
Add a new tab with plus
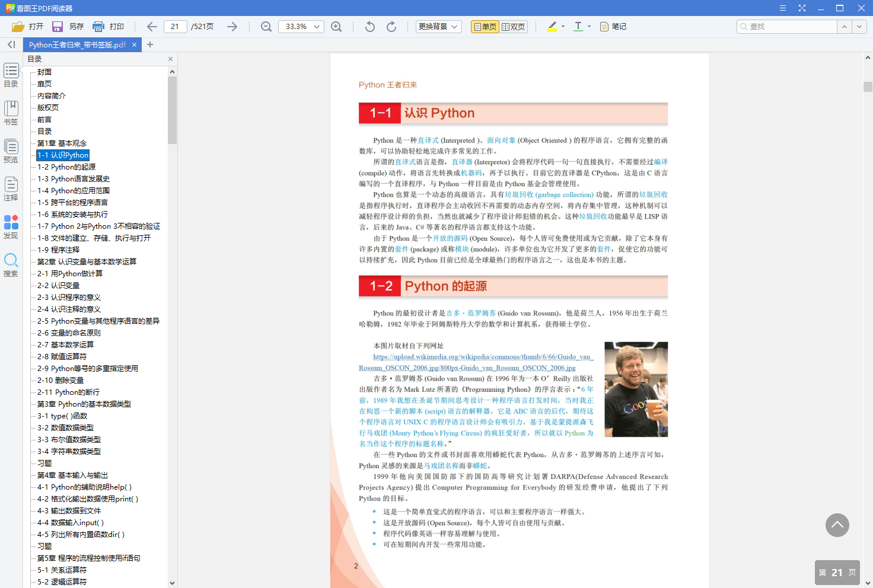coord(150,44)
